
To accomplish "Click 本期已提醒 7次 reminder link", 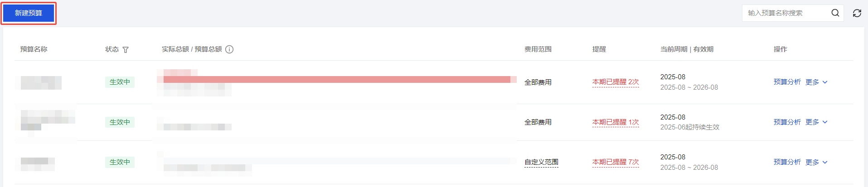I will pyautogui.click(x=615, y=162).
